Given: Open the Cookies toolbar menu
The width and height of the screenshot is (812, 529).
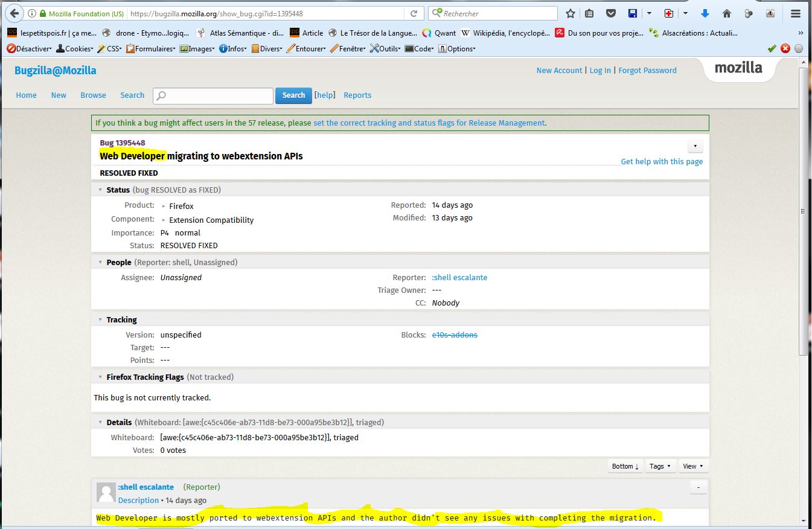Looking at the screenshot, I should click(x=75, y=48).
